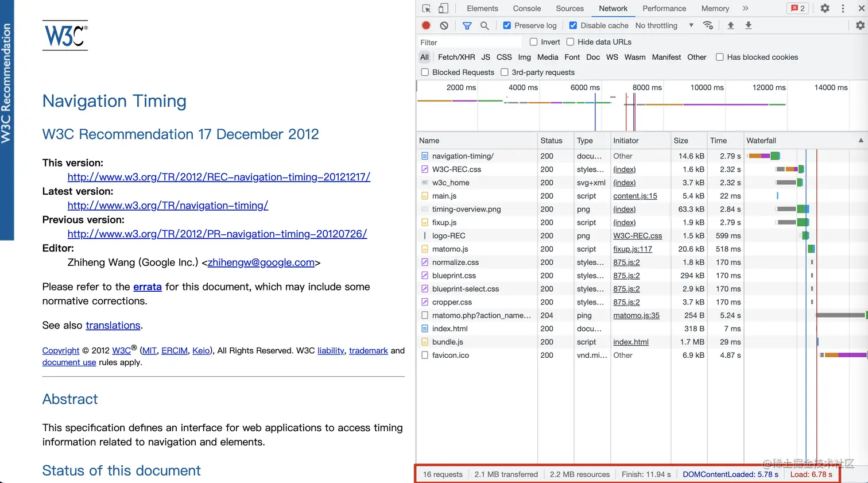Image resolution: width=868 pixels, height=483 pixels.
Task: Click document icon of navigation-timing/ row
Action: [425, 156]
